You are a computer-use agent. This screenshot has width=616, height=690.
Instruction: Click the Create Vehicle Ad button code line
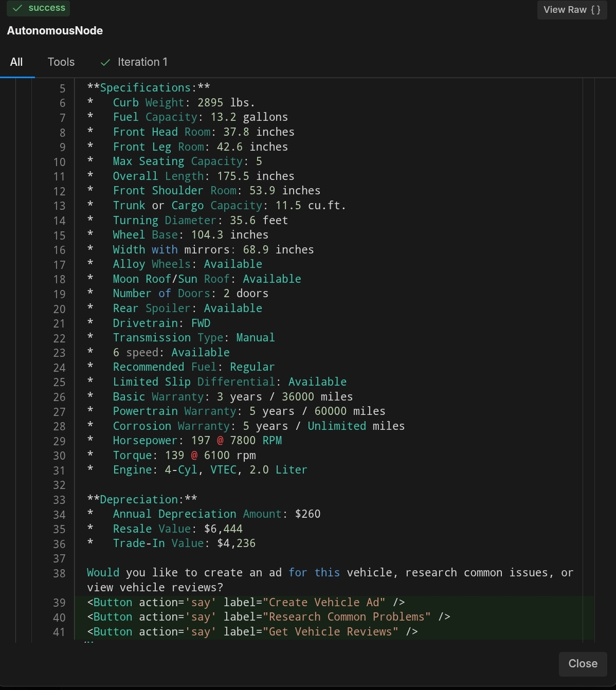pyautogui.click(x=246, y=603)
